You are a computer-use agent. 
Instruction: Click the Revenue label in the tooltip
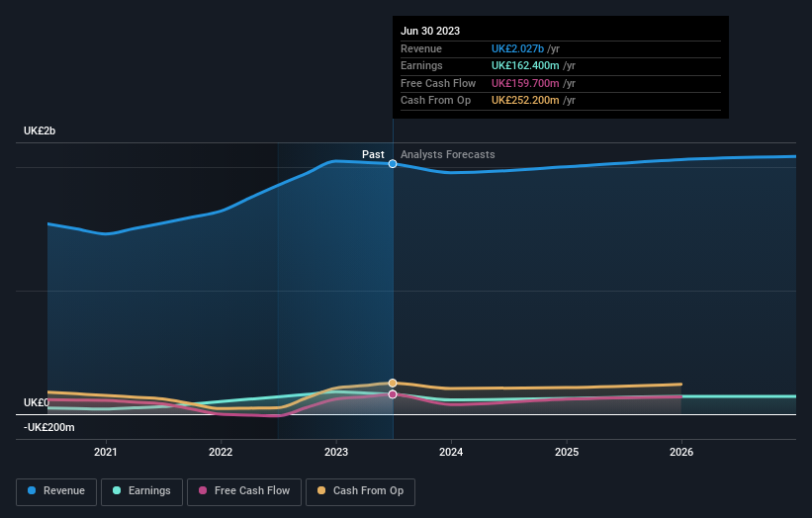pyautogui.click(x=421, y=48)
